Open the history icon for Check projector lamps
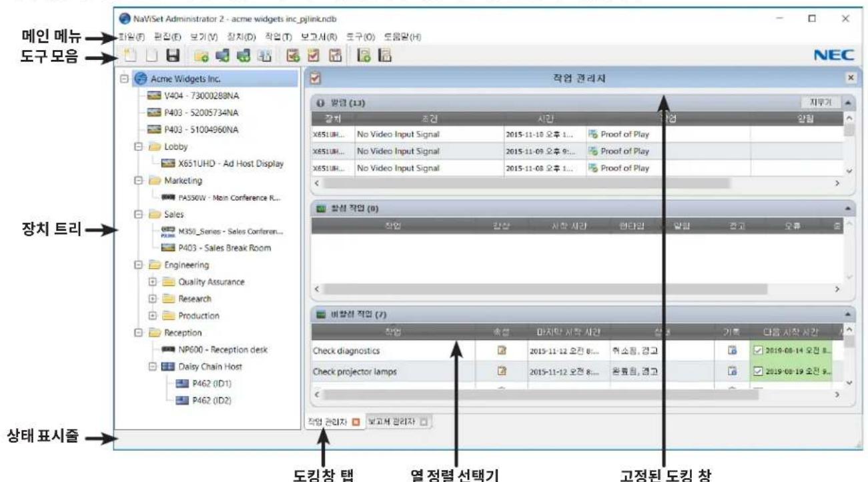868x482 pixels. tap(733, 371)
